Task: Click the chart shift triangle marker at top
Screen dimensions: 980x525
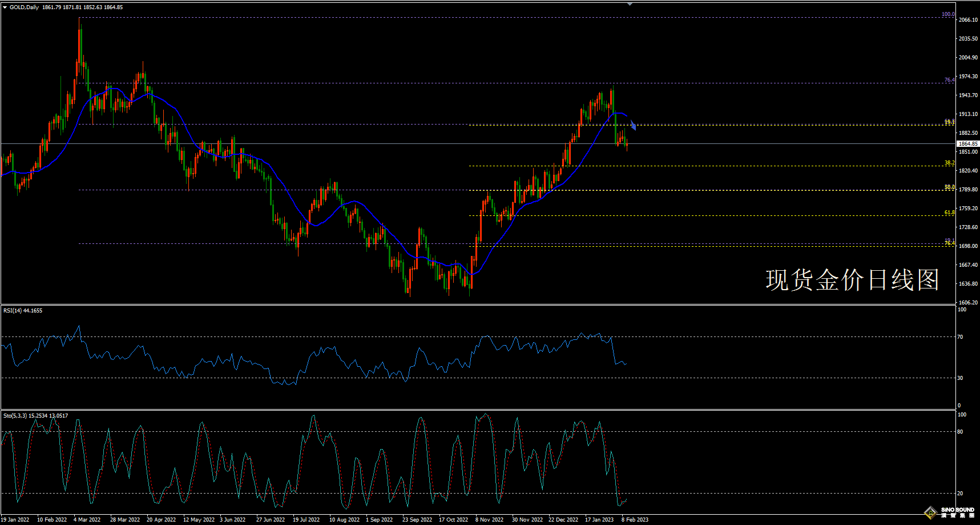Action: [x=630, y=4]
